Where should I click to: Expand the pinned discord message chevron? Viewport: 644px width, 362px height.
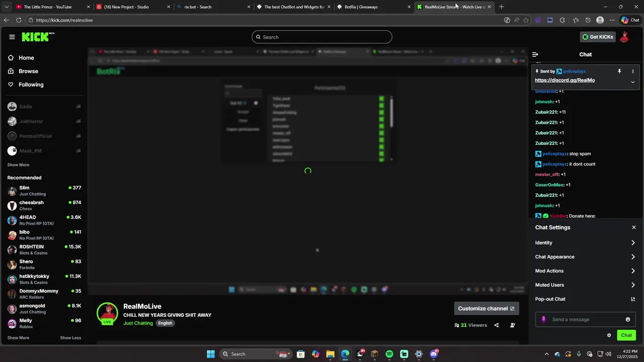(633, 82)
